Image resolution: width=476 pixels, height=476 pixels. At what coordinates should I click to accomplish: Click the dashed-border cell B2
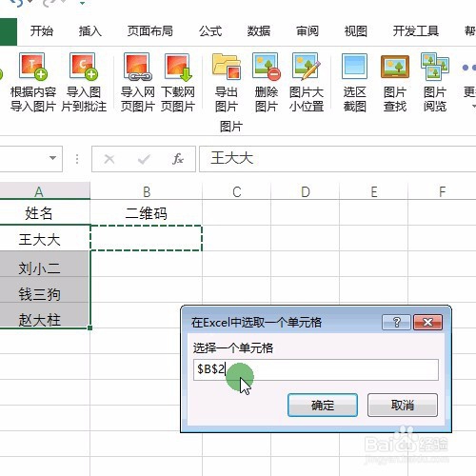tap(147, 238)
